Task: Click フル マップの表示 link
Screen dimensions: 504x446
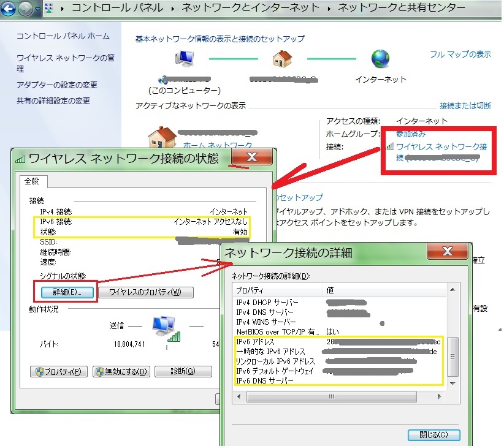Action: click(460, 55)
